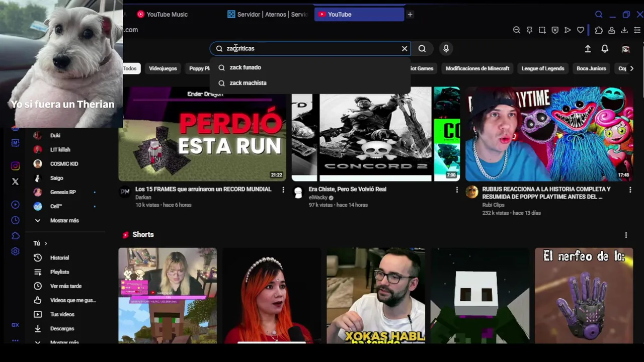Open the 'El nerfeo de lo' Short
Image resolution: width=644 pixels, height=362 pixels.
[x=584, y=296]
